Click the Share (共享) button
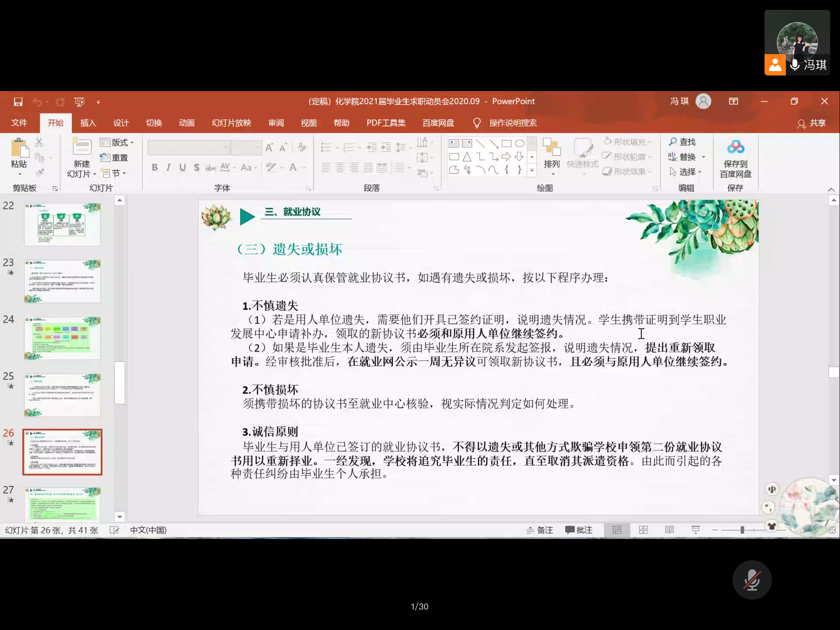The image size is (840, 630). point(812,123)
